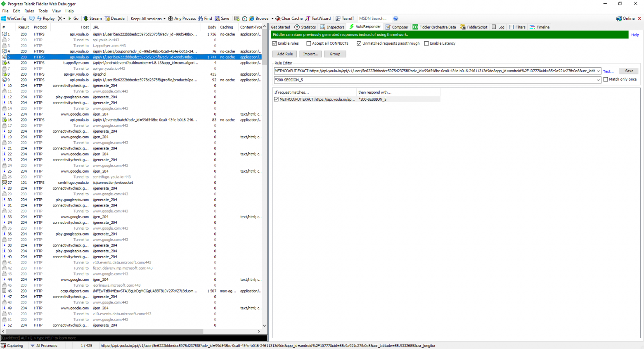
Task: Uncheck the Enable rules checkbox
Action: point(275,43)
